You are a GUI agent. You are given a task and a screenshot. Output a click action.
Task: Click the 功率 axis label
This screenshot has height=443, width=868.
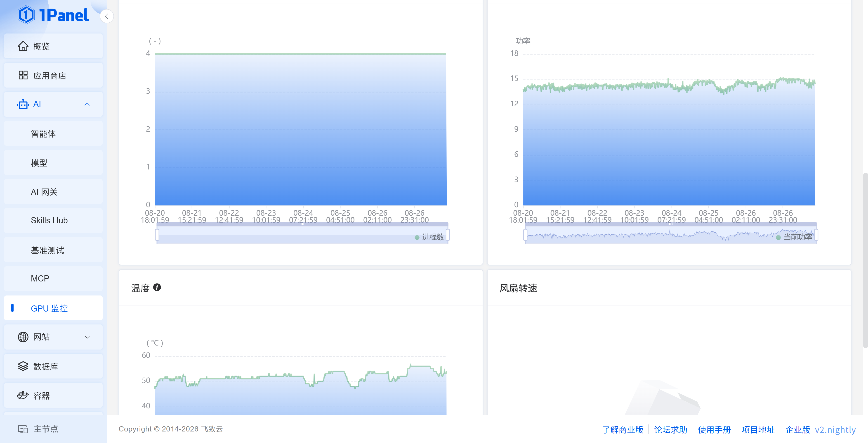(x=523, y=41)
